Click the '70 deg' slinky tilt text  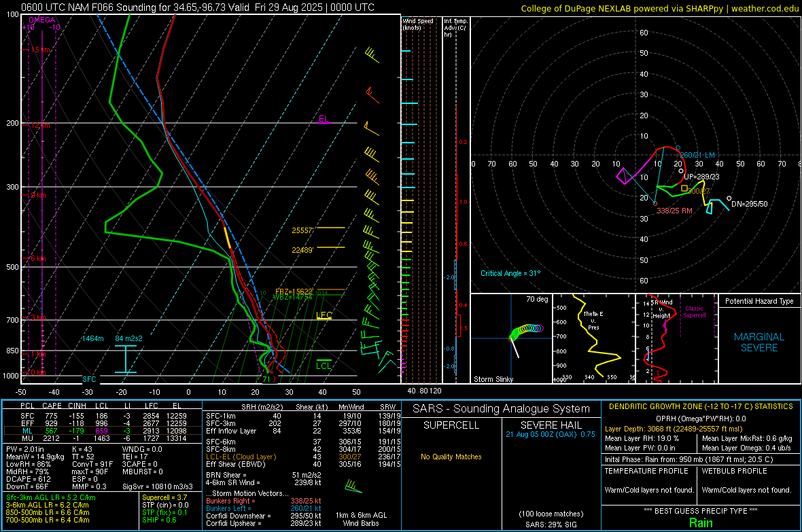[x=537, y=299]
